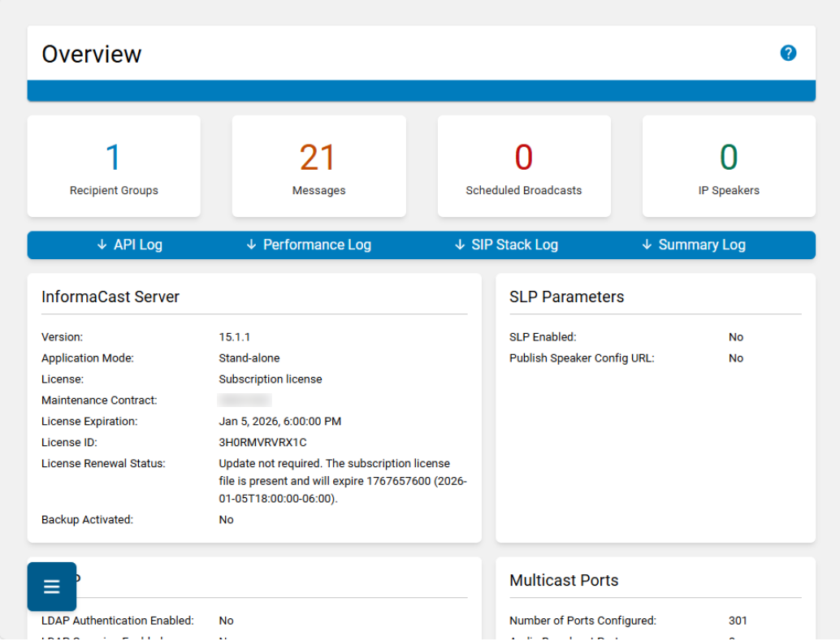This screenshot has width=840, height=641.
Task: Download the API Log
Action: [130, 245]
